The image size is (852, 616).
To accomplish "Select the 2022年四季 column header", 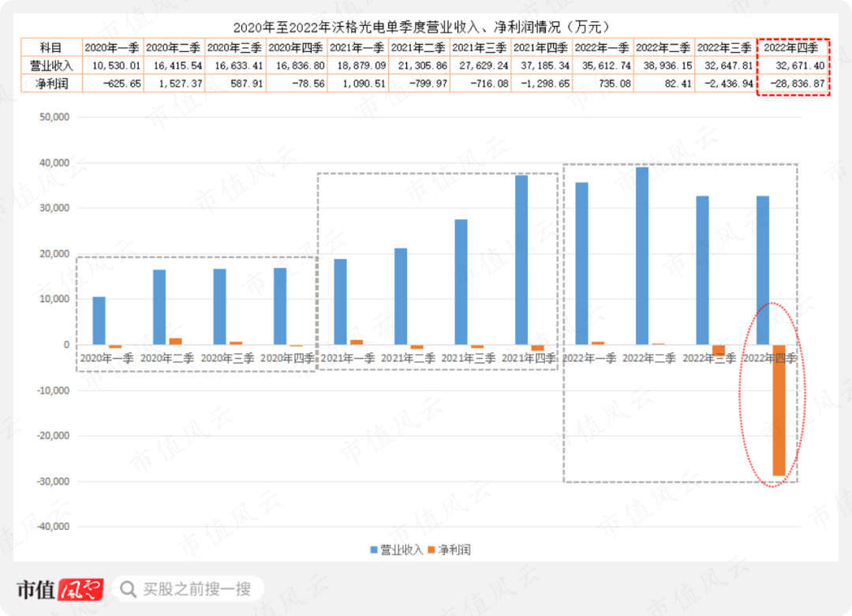I will (792, 47).
